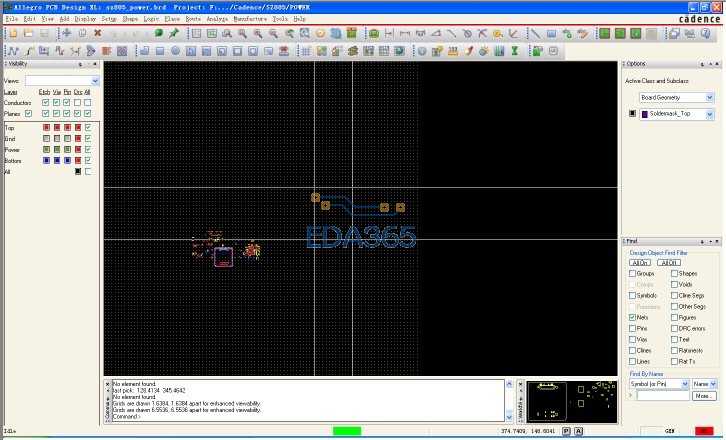Click the grid toggle icon in second toolbar
Screen dimensions: 726x440
coord(306,51)
